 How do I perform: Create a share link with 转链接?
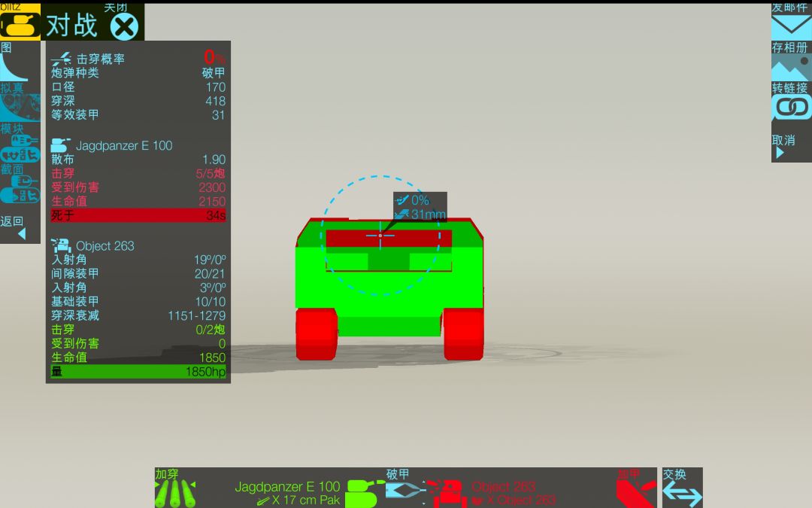pos(791,108)
